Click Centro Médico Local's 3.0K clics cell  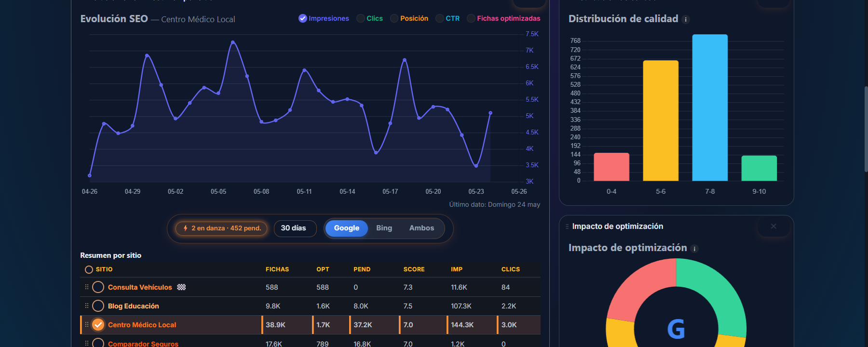point(509,325)
